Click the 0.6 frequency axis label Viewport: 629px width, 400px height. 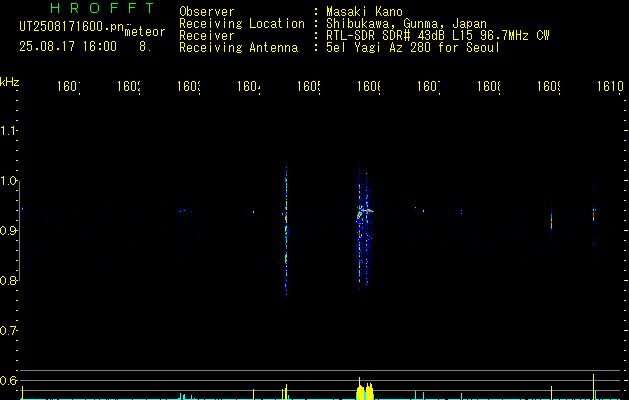8,380
